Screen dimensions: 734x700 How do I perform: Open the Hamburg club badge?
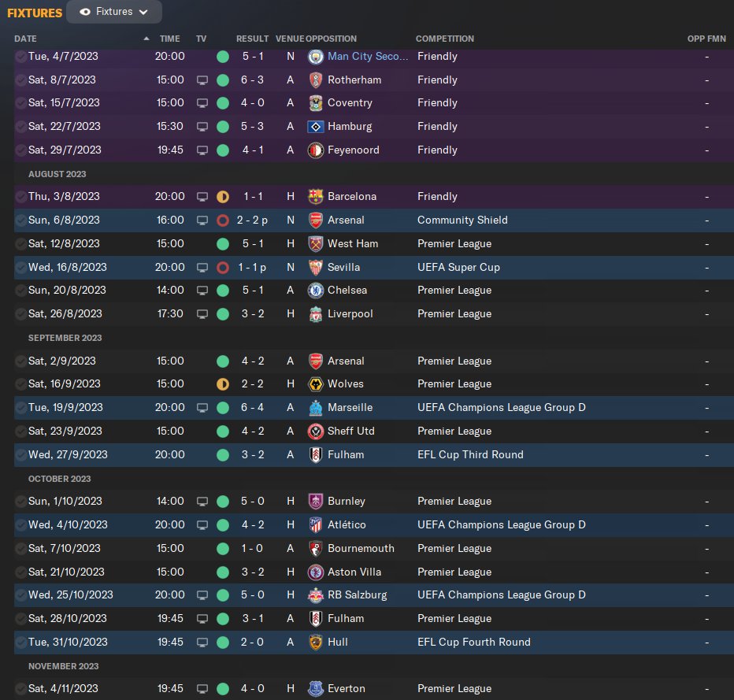pos(316,126)
